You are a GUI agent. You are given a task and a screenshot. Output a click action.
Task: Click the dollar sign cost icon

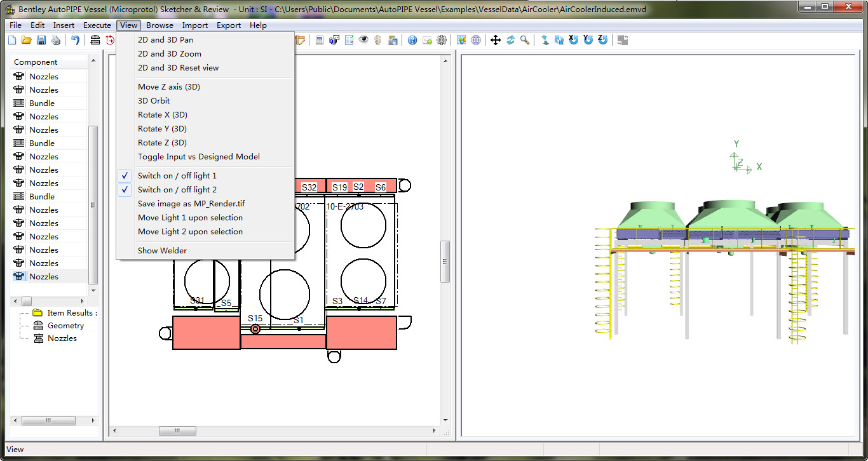(x=378, y=40)
